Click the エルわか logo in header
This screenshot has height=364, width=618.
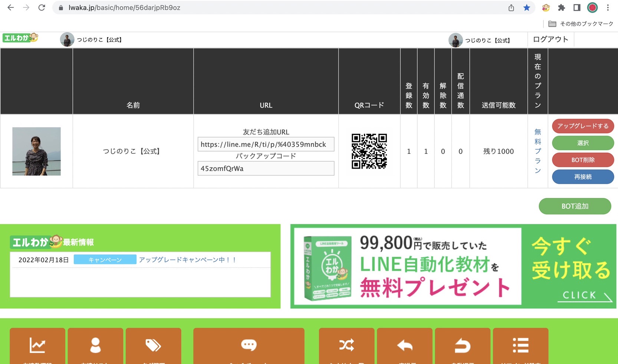20,38
